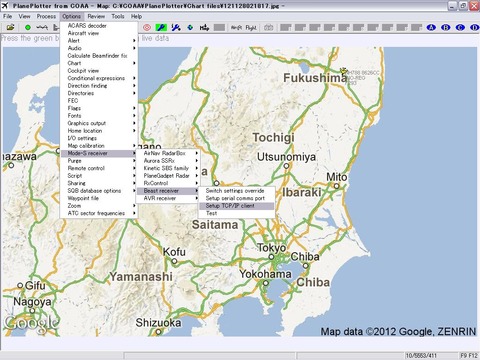Click the blue circle A button
Screen dimensions: 480x360
431,27
